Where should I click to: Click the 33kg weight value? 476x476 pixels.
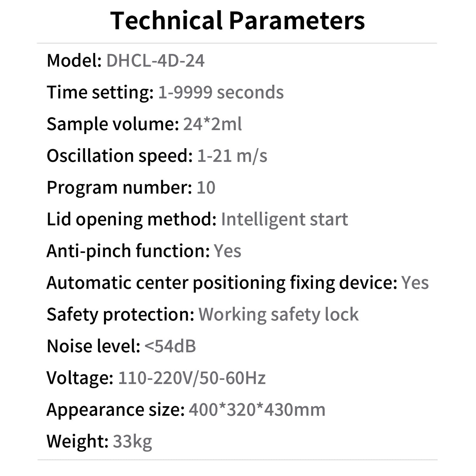click(132, 441)
